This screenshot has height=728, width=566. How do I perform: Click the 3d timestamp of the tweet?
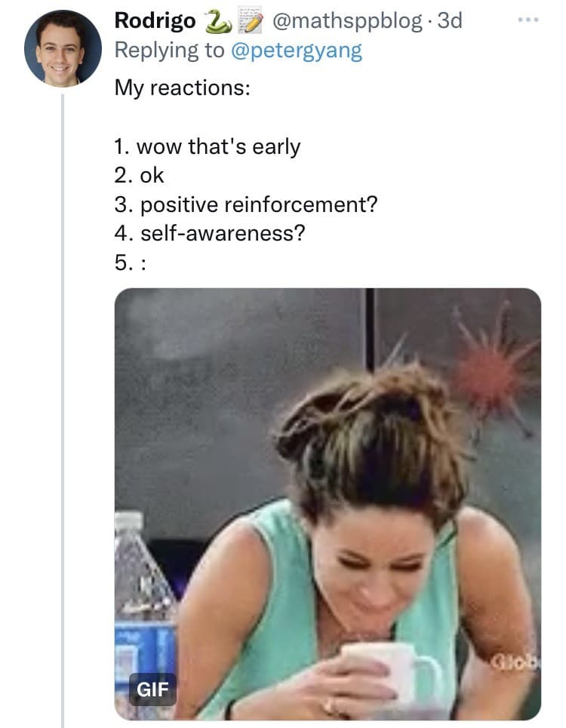(x=450, y=20)
